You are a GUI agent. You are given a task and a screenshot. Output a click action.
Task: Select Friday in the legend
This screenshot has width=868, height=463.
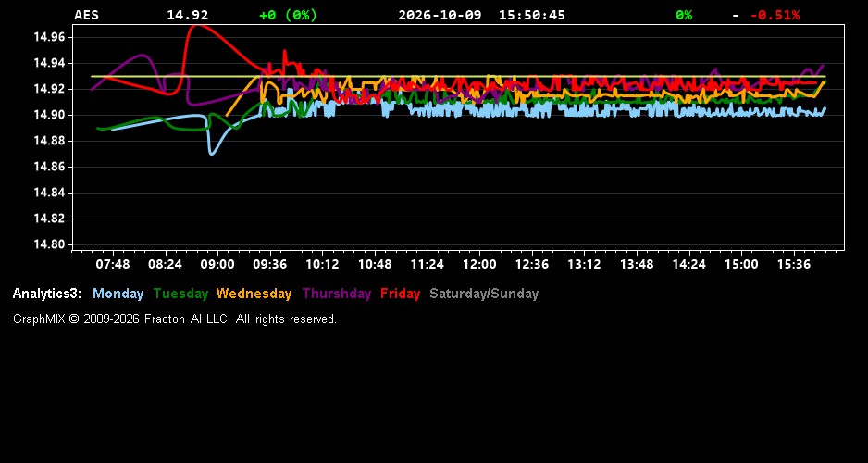[x=401, y=294]
